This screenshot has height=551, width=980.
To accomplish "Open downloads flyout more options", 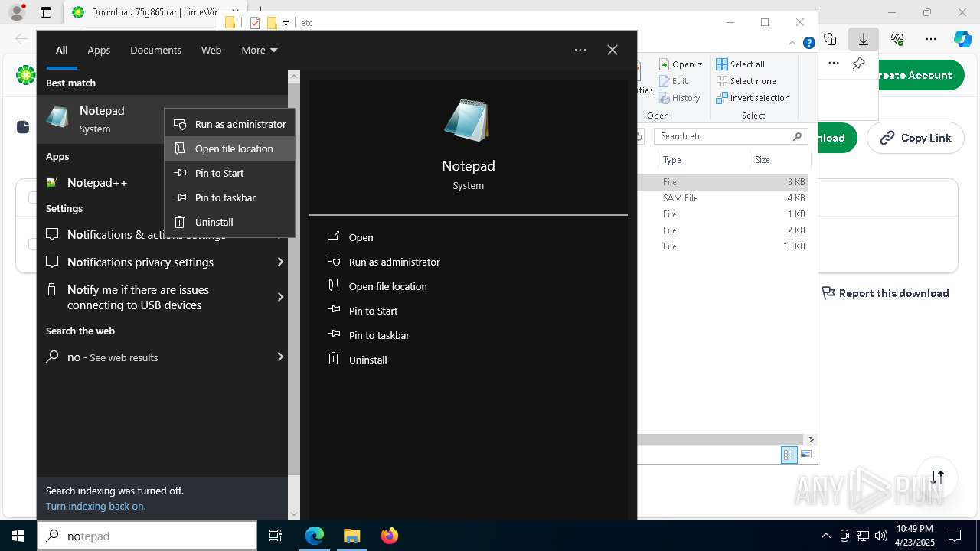I will point(834,64).
